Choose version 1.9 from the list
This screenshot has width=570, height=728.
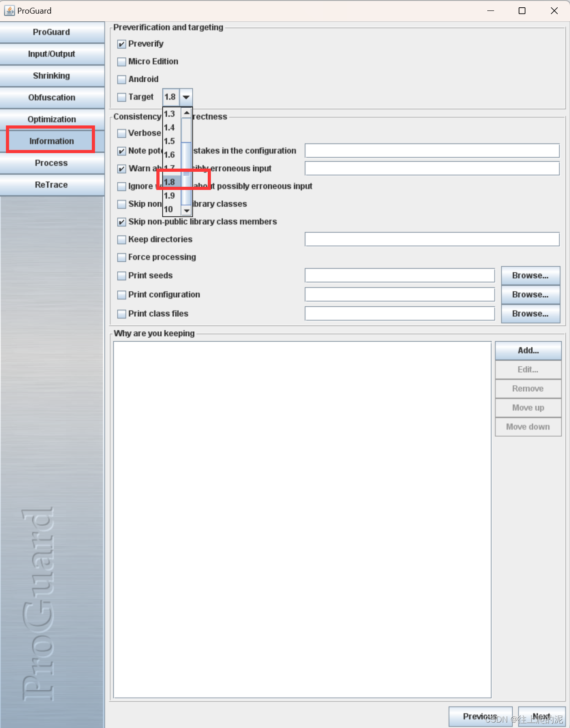[172, 196]
